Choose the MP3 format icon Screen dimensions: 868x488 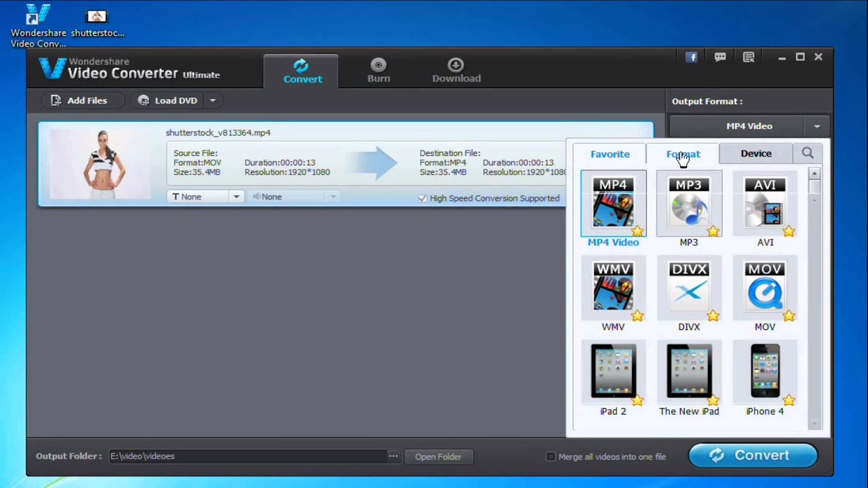click(689, 203)
